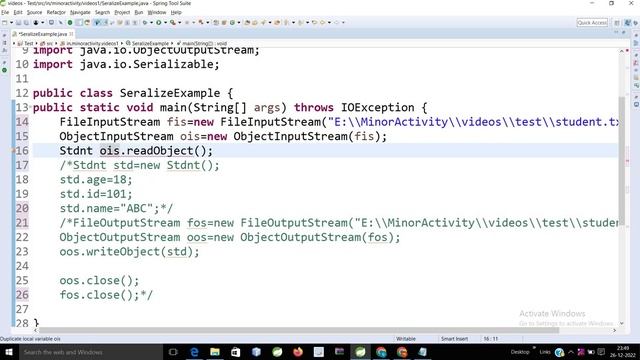
Task: Collapse the fold marker at line 13
Action: [x=31, y=107]
